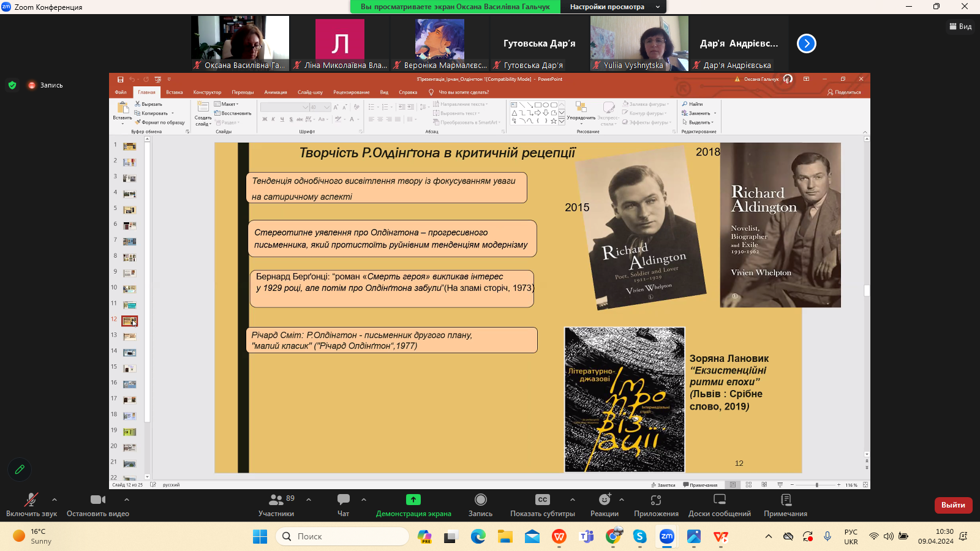Open the Notes (Примечания) icon
The height and width of the screenshot is (551, 980).
pos(785,500)
